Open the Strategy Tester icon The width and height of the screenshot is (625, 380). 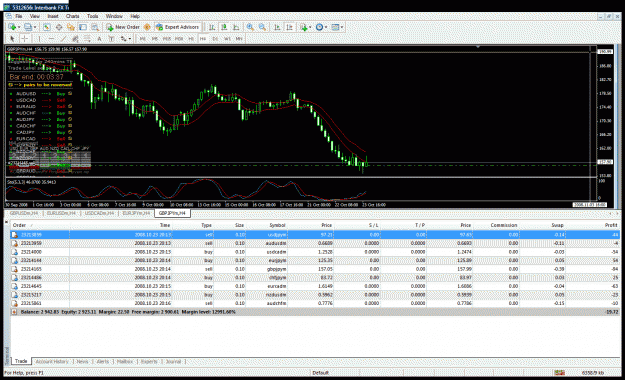coord(94,27)
